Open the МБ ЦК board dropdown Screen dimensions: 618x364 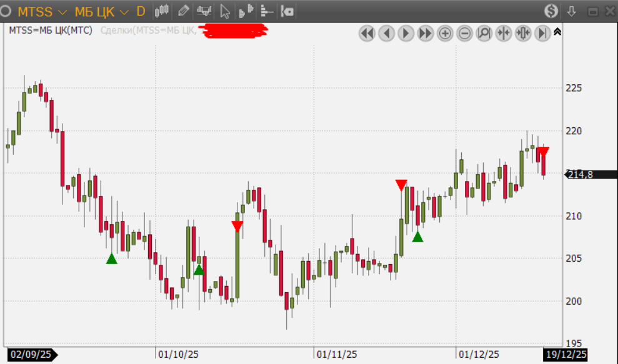pos(124,12)
